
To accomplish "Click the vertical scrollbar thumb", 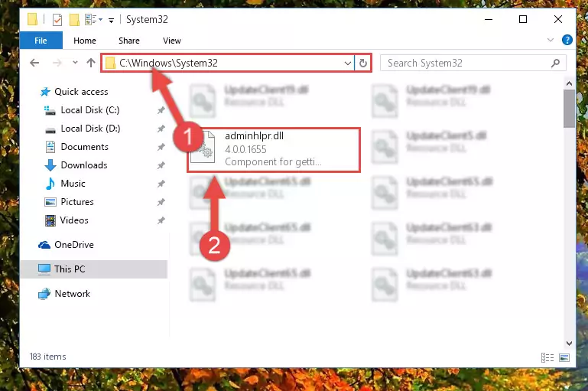I will point(569,109).
